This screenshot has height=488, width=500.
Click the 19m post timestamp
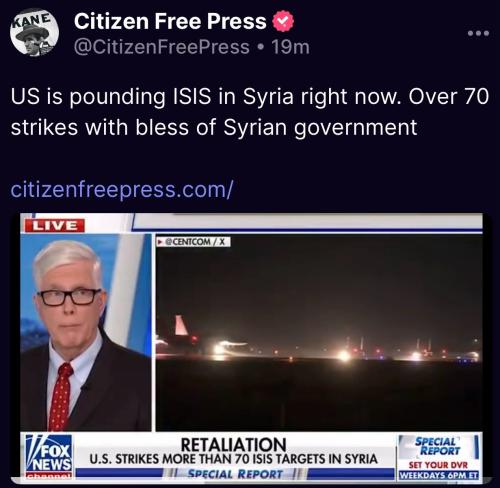pos(290,47)
